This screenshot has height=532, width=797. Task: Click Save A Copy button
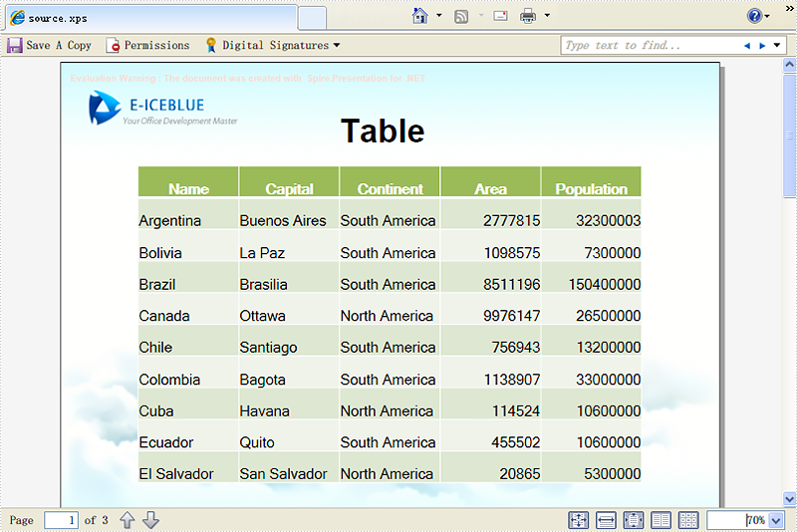click(x=49, y=45)
